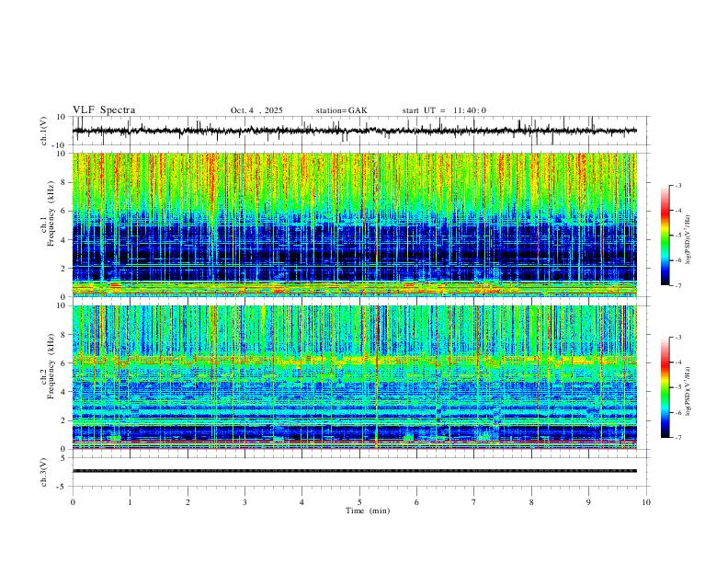This screenshot has width=728, height=563.
Task: Click time axis tick label "1"
Action: click(x=131, y=502)
